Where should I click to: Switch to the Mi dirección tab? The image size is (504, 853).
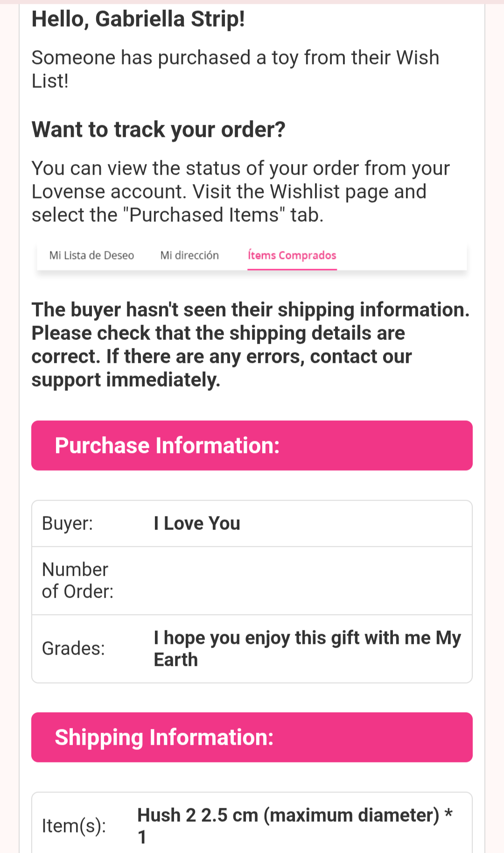189,255
